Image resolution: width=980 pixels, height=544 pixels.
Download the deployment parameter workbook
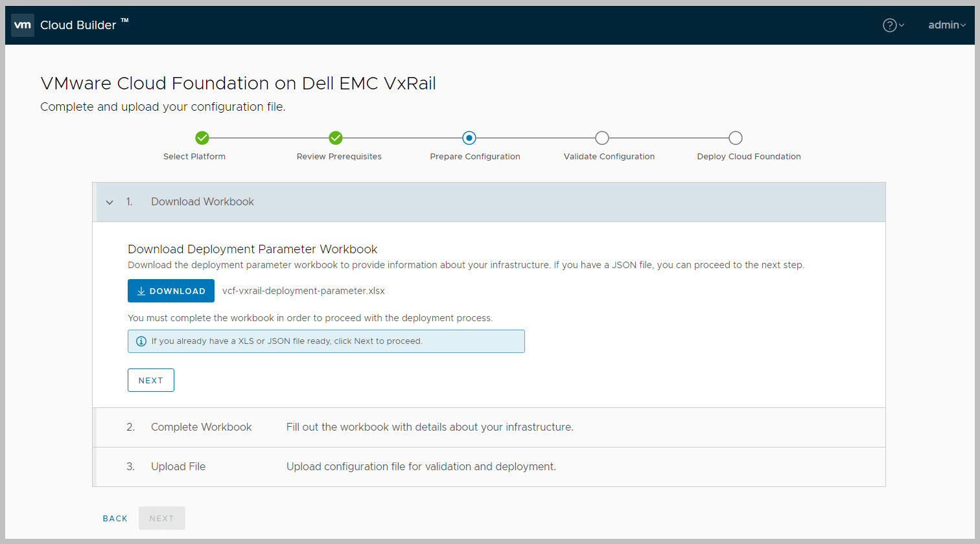click(x=171, y=291)
